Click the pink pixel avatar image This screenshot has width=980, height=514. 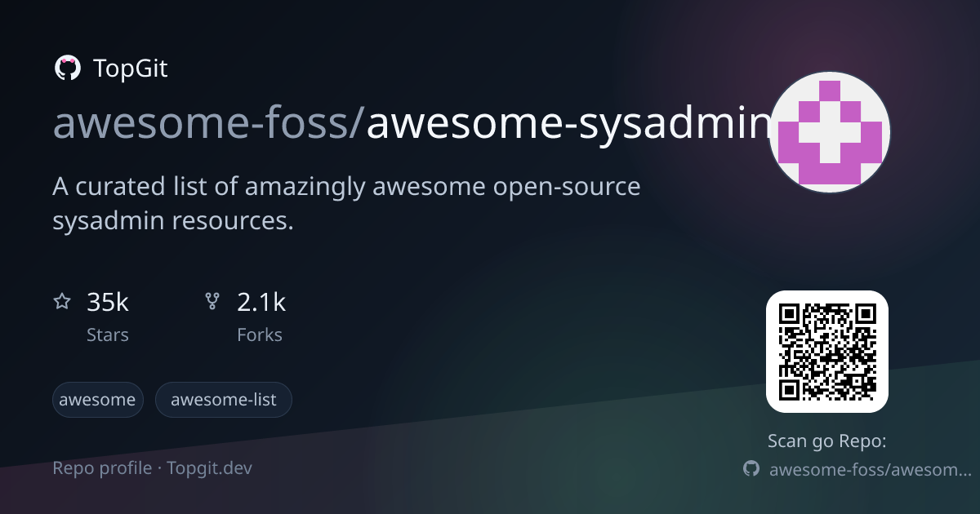tap(829, 131)
